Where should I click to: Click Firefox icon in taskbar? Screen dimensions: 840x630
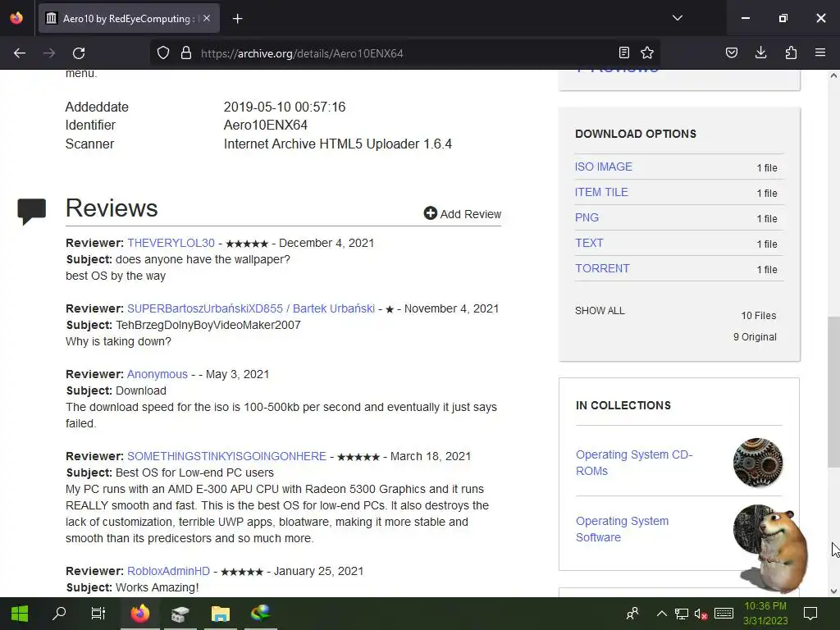pos(139,614)
